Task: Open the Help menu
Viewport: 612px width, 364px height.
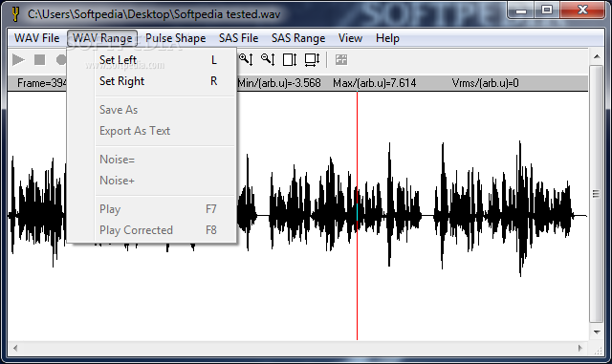Action: [387, 38]
